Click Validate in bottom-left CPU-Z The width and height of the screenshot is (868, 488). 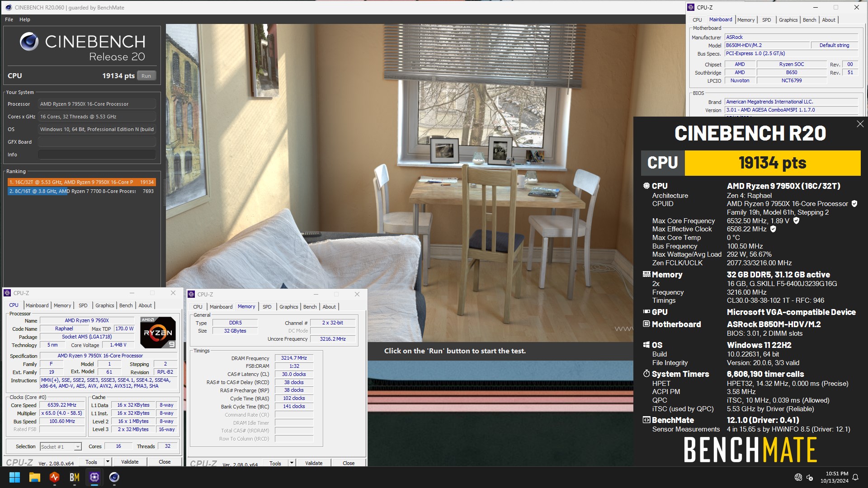tap(130, 462)
